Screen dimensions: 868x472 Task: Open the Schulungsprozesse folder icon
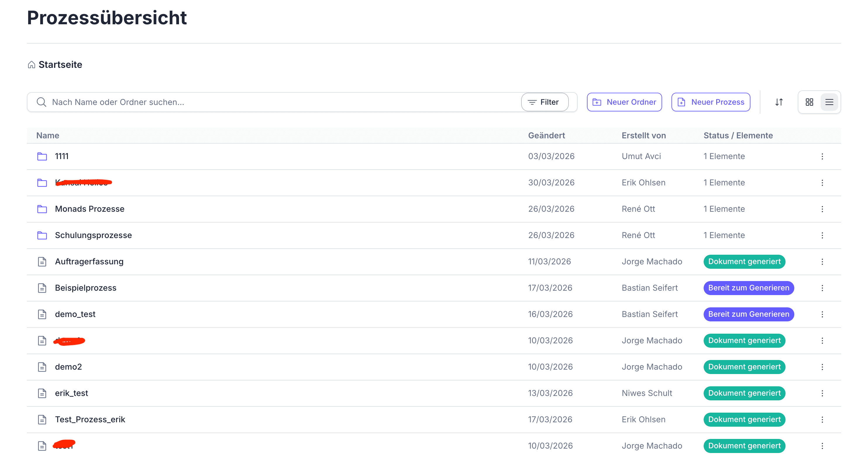[42, 235]
